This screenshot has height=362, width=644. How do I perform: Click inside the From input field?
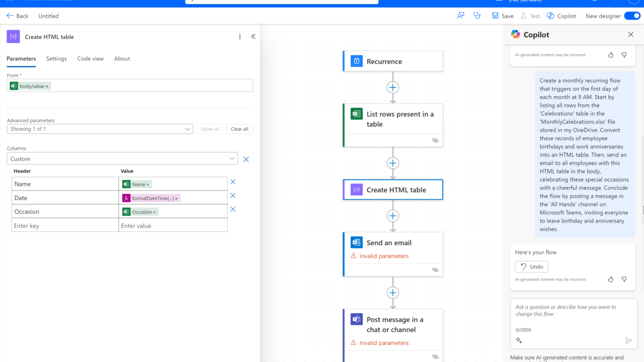click(x=130, y=86)
